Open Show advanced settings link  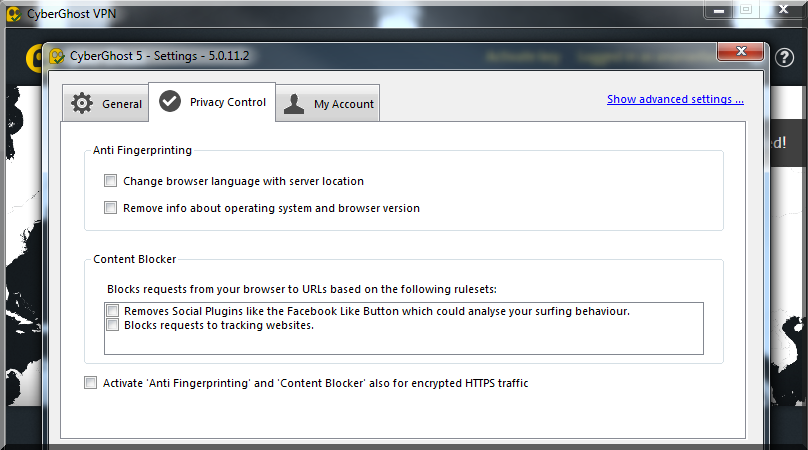click(675, 99)
